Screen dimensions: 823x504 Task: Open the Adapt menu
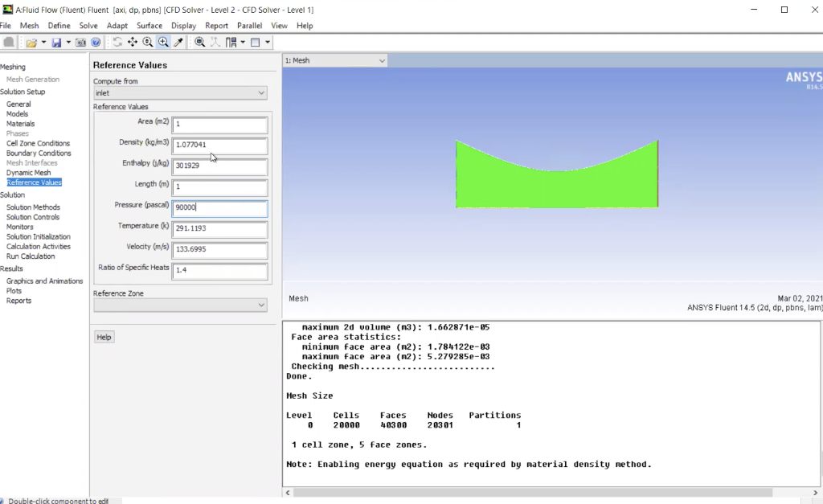(x=117, y=25)
